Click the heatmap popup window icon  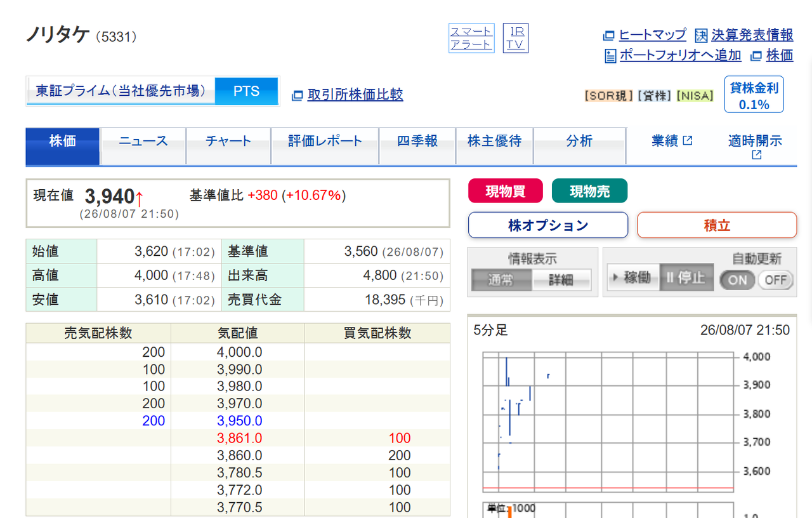tap(608, 35)
